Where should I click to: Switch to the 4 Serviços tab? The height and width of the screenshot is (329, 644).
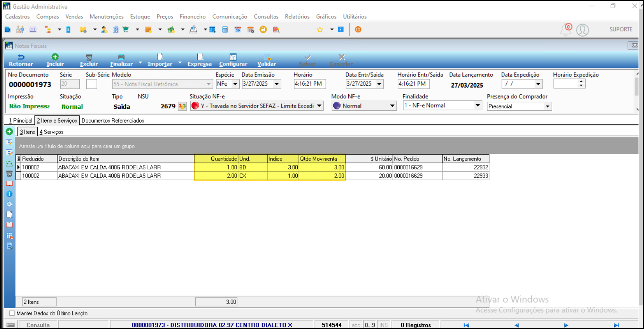pos(51,132)
